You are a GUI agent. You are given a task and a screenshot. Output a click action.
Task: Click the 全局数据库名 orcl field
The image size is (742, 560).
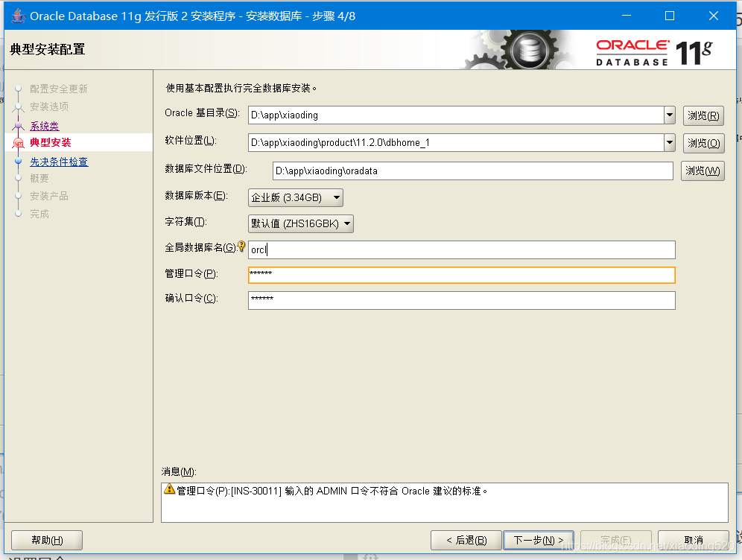click(x=461, y=249)
